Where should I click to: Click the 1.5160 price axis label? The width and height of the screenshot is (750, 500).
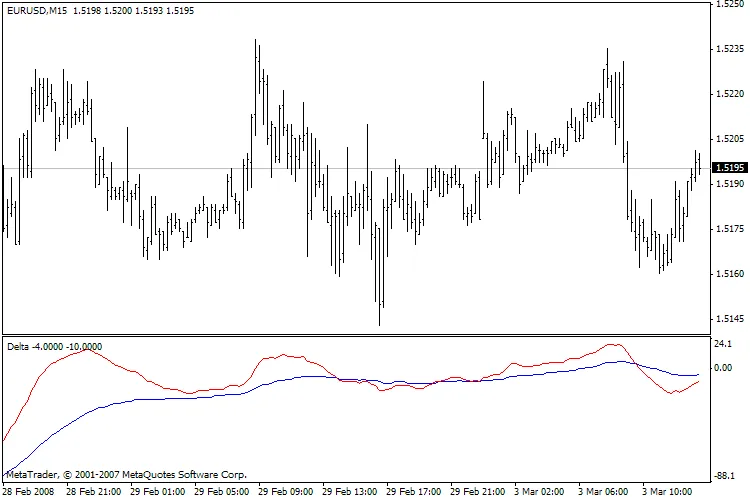point(727,274)
